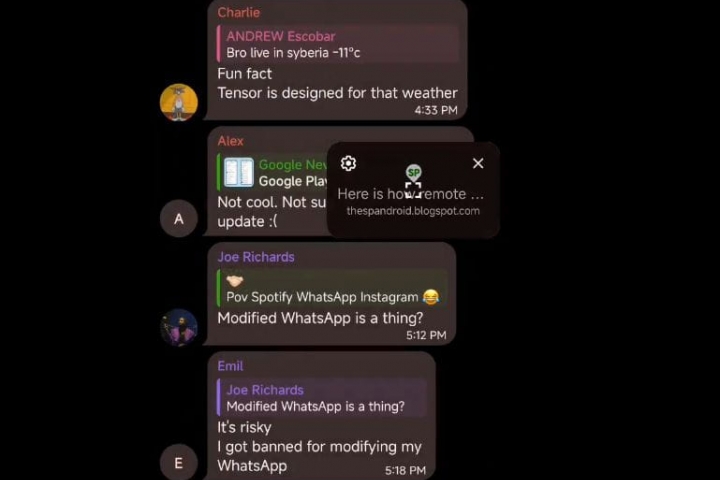The image size is (720, 480).
Task: Open the Google News article thumbnail
Action: pos(239,172)
